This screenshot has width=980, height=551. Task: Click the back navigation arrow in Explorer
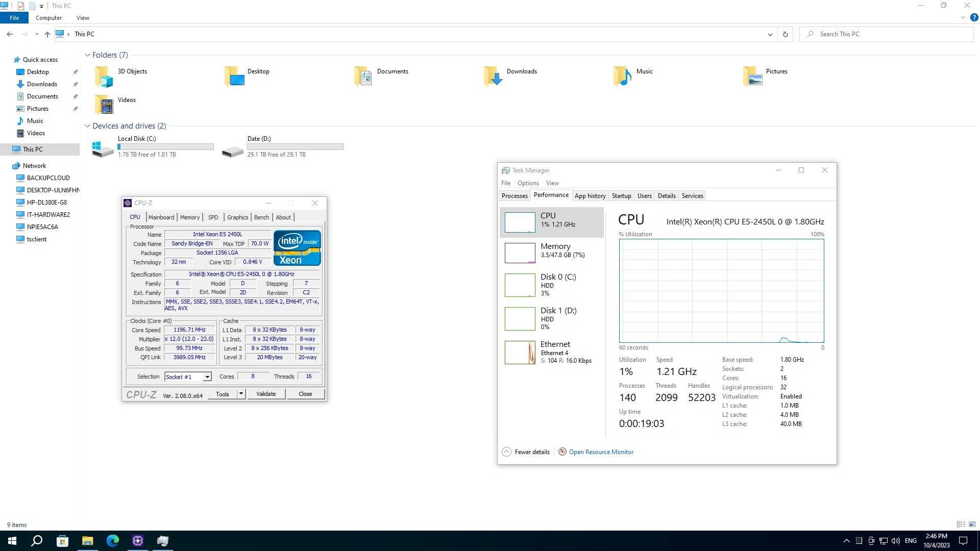click(10, 34)
